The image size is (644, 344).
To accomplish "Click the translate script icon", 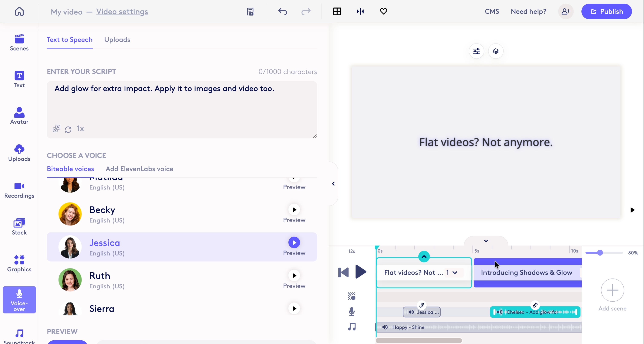I will pyautogui.click(x=56, y=129).
